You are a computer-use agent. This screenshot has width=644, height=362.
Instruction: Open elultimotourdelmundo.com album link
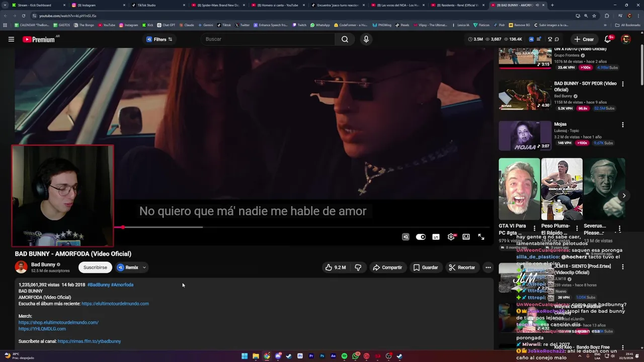115,304
